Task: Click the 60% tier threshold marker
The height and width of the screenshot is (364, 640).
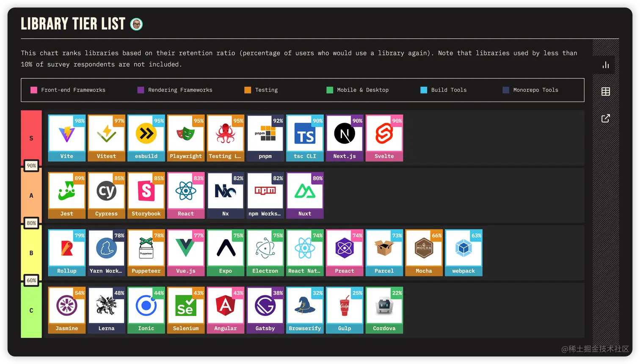Action: coord(31,281)
